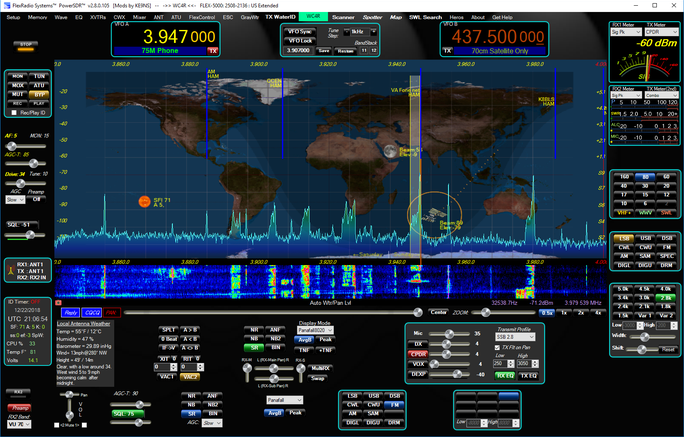Click the VFO Lock button
This screenshot has height=437, width=684.
point(300,41)
